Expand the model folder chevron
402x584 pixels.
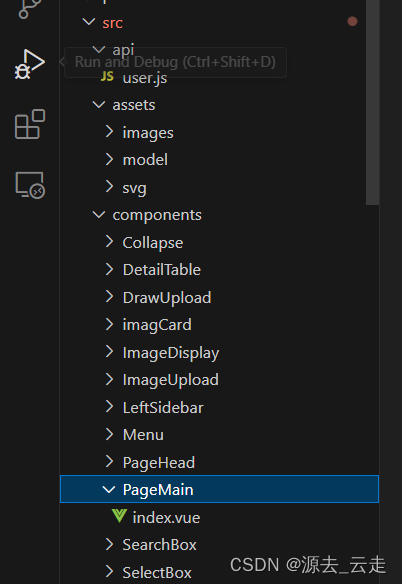(x=109, y=159)
